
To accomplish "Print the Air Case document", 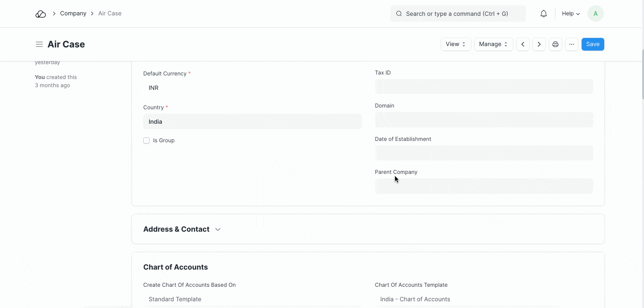I will click(555, 44).
